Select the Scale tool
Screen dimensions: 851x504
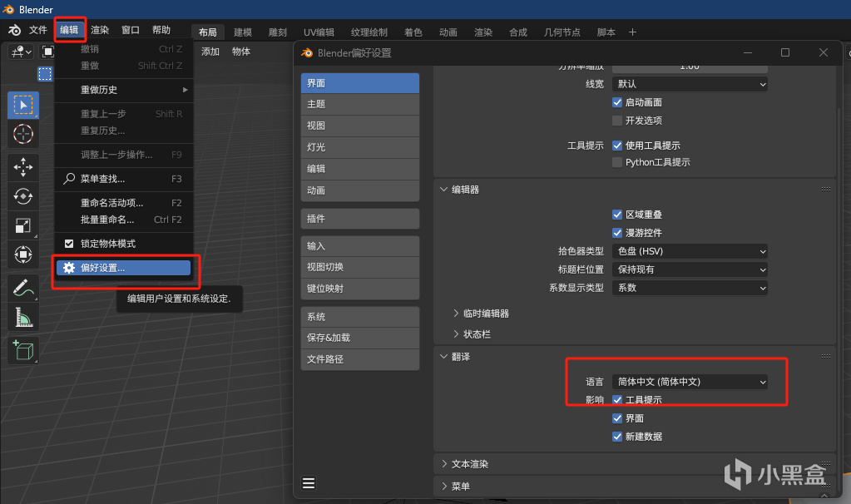[22, 225]
